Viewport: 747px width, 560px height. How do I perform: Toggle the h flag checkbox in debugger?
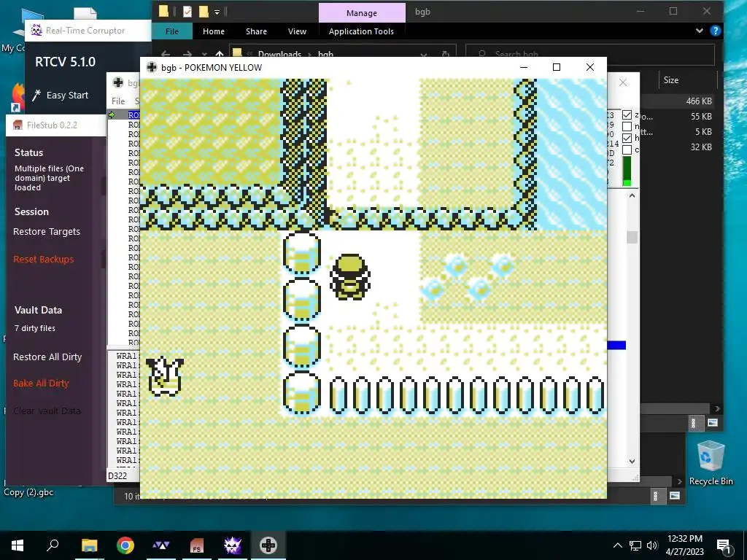[x=627, y=138]
